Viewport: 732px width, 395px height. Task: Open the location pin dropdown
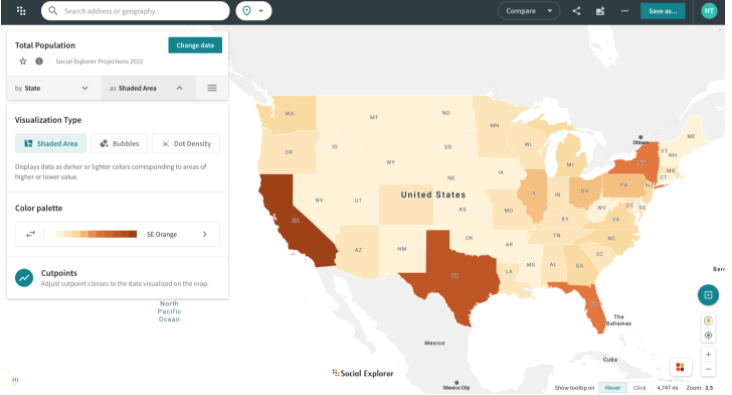pos(253,11)
